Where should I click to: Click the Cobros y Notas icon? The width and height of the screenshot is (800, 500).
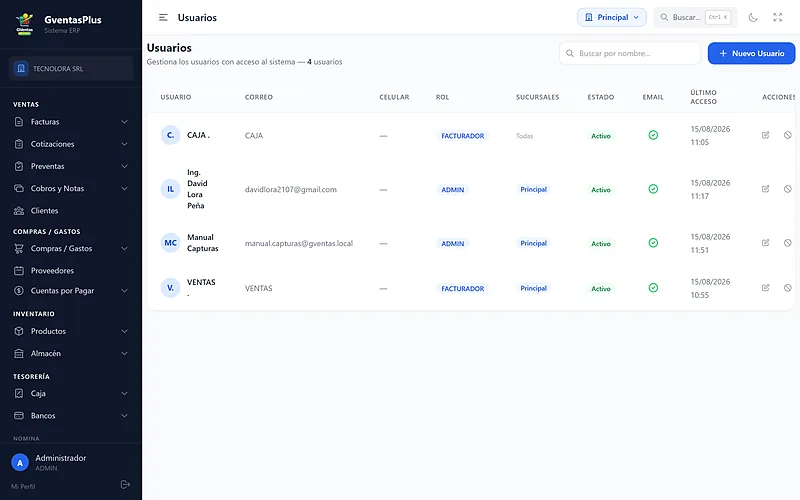pyautogui.click(x=19, y=188)
